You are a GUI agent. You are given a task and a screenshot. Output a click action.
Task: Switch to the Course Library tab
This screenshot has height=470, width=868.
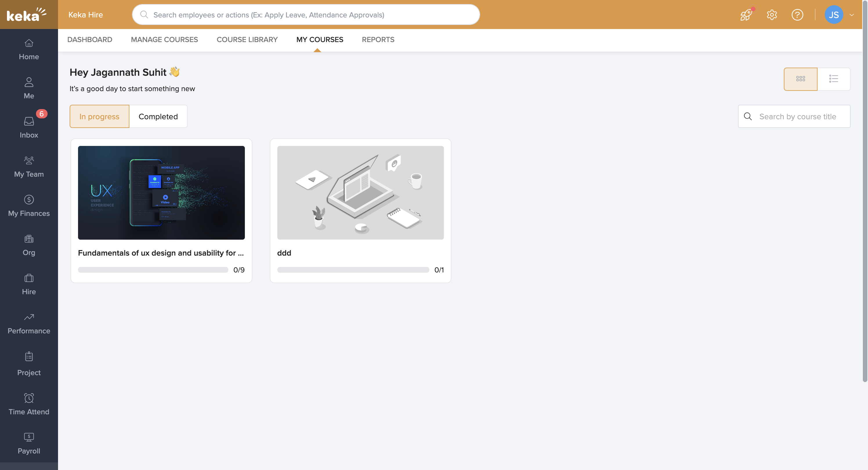click(247, 39)
